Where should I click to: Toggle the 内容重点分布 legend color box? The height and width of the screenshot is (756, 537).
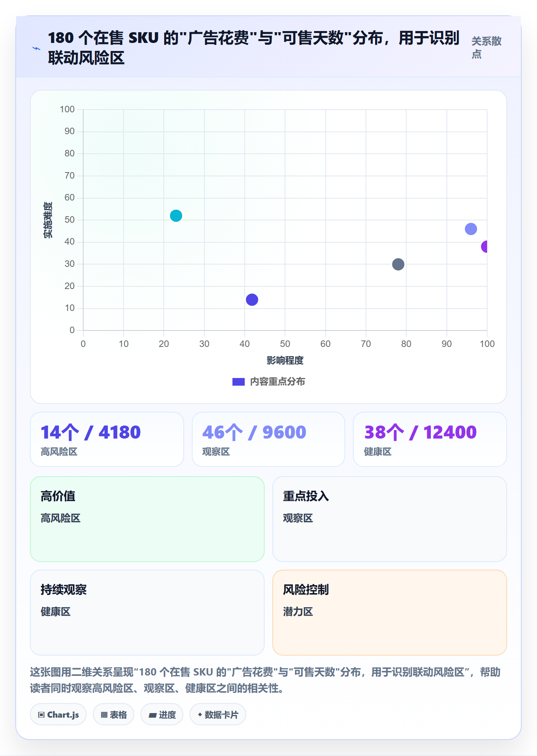(x=239, y=382)
